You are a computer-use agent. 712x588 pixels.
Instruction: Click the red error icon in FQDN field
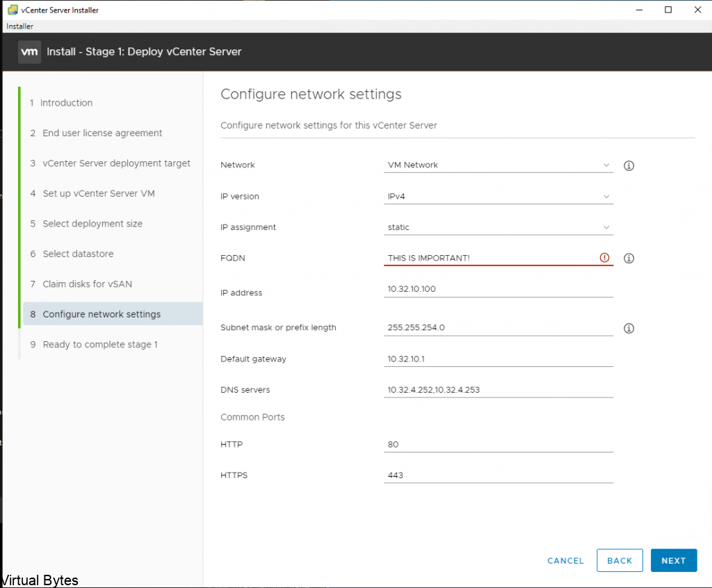click(604, 258)
